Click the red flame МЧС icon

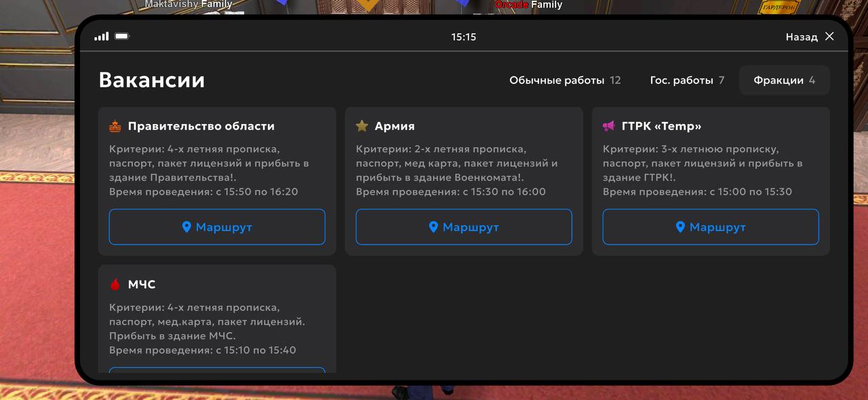115,285
